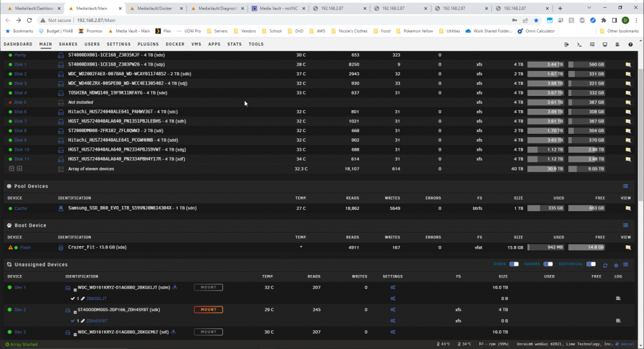Screen dimensions: 644x349
Task: Click the browser address bar URL
Action: 96,20
